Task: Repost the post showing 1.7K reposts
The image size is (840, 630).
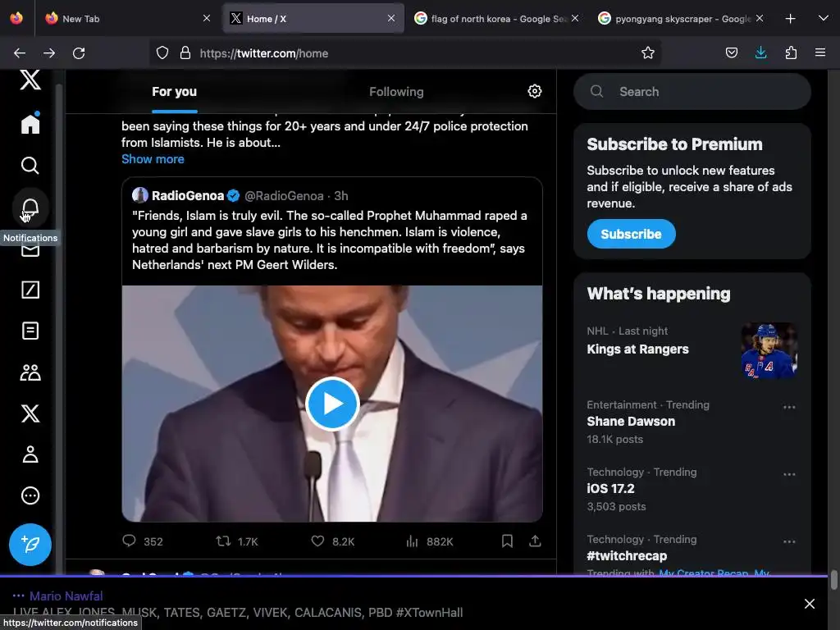Action: tap(223, 541)
